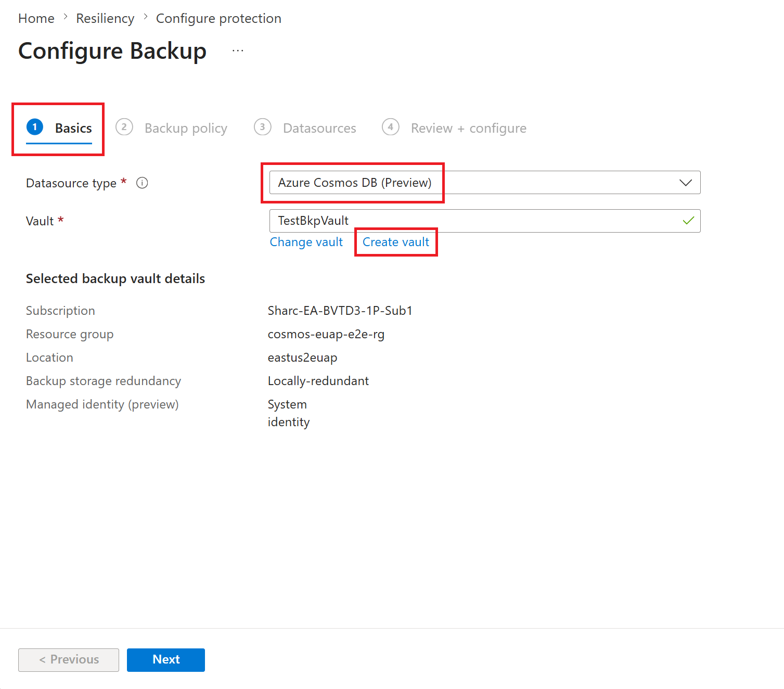Click the Managed identity (preview) label

[102, 404]
